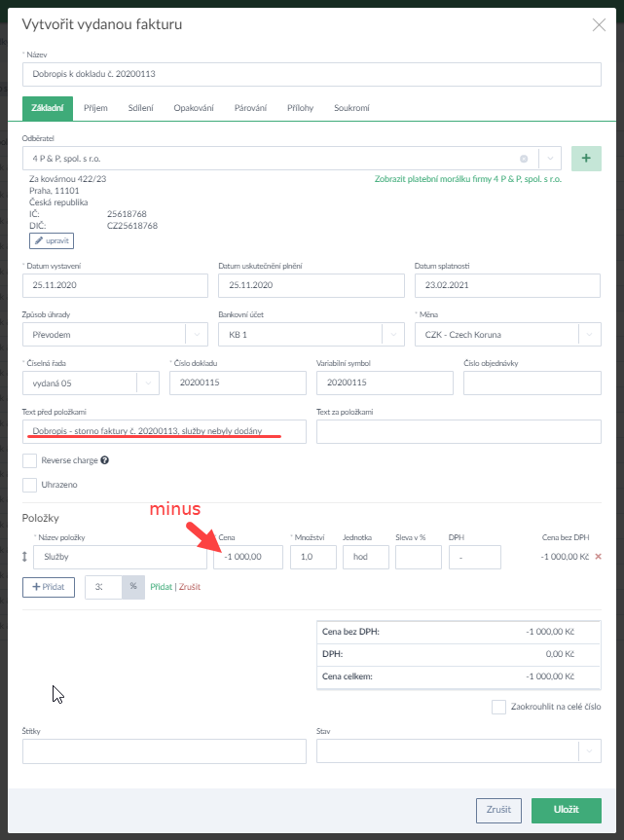Click the Přidat add item button
Screen dimensions: 624x840
tap(49, 587)
